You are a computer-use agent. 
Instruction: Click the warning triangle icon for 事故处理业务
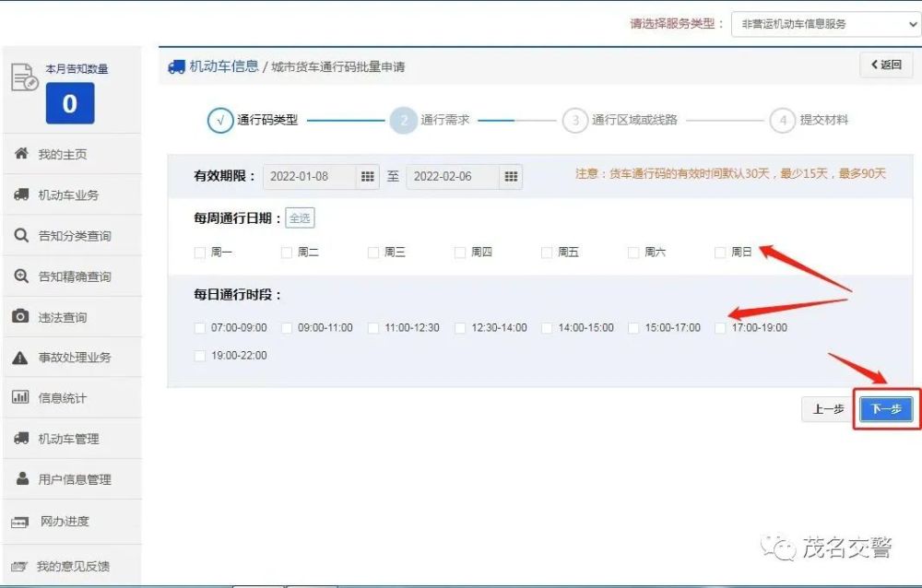(x=20, y=358)
